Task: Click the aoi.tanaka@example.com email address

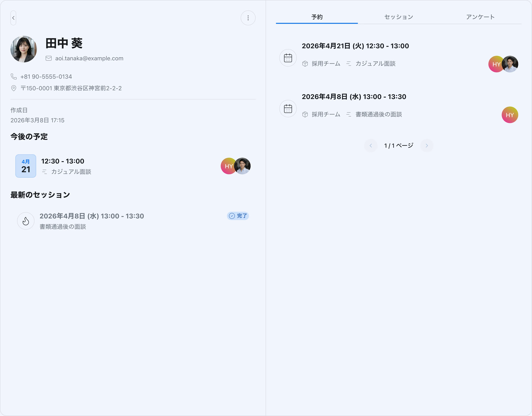Action: click(89, 58)
